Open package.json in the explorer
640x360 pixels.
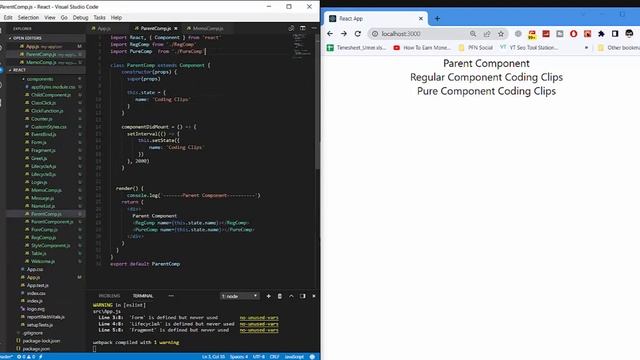coord(36,349)
